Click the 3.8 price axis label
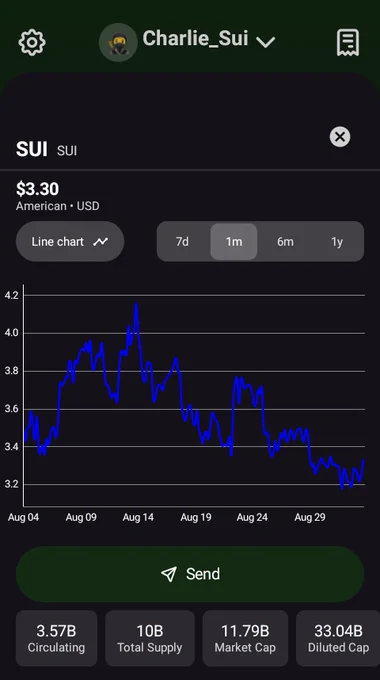Viewport: 380px width, 680px height. [11, 371]
